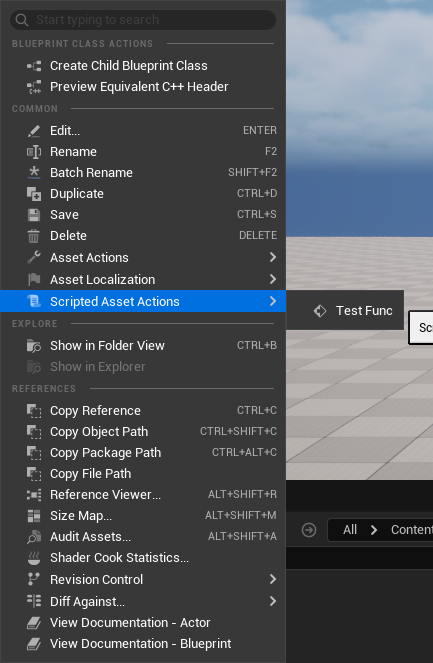Image resolution: width=433 pixels, height=663 pixels.
Task: Choose Batch Rename
Action: click(x=143, y=173)
